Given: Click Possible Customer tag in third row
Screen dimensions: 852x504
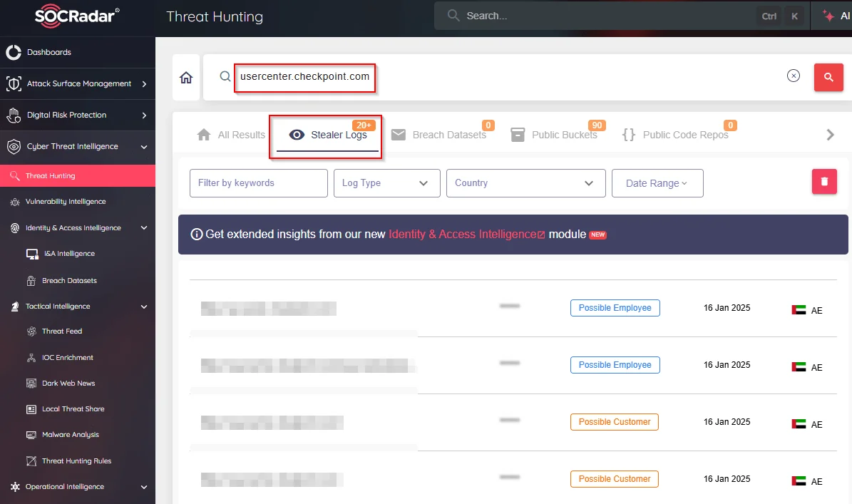Looking at the screenshot, I should (615, 422).
